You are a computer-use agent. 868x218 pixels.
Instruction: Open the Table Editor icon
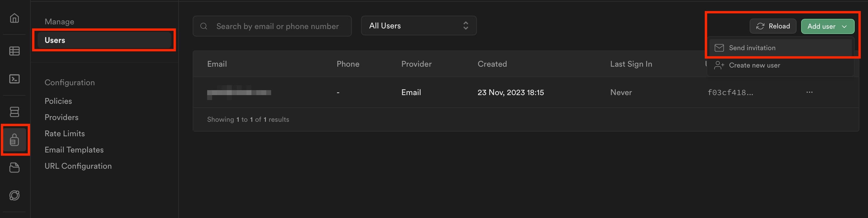pyautogui.click(x=14, y=51)
